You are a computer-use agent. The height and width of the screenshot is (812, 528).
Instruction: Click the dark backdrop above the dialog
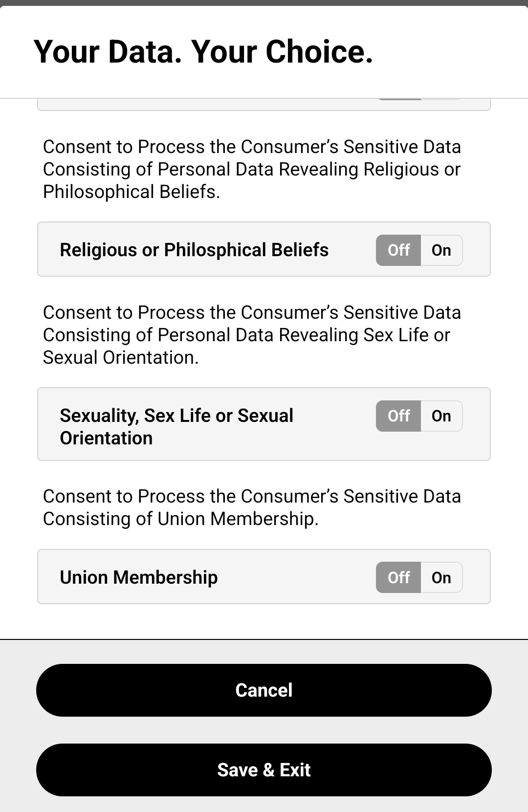(264, 3)
